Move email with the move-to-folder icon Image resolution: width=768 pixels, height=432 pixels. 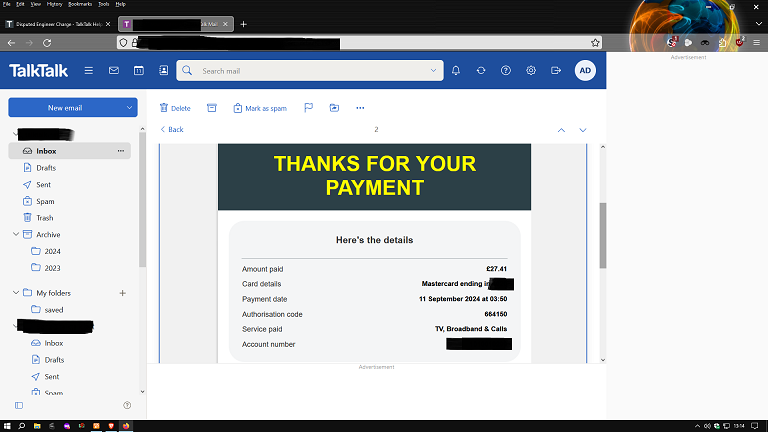(x=334, y=108)
